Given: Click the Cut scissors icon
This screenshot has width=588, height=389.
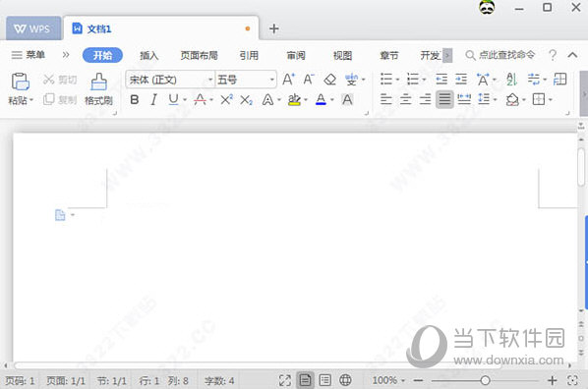Looking at the screenshot, I should (49, 80).
